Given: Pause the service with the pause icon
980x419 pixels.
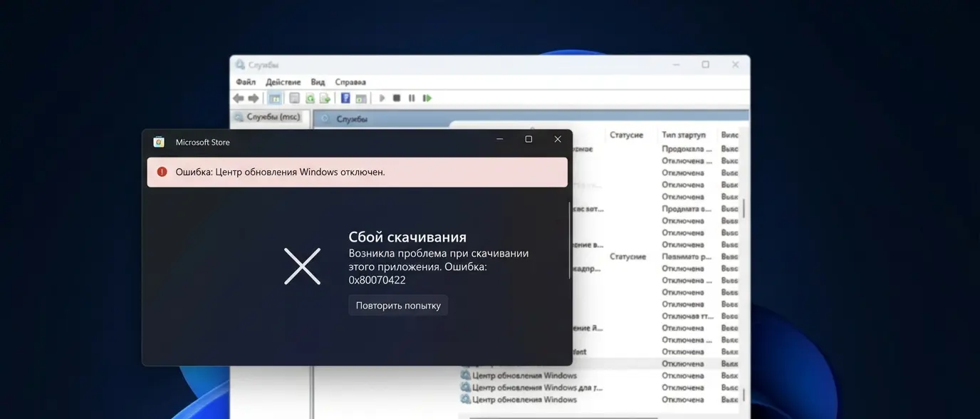Looking at the screenshot, I should 412,98.
